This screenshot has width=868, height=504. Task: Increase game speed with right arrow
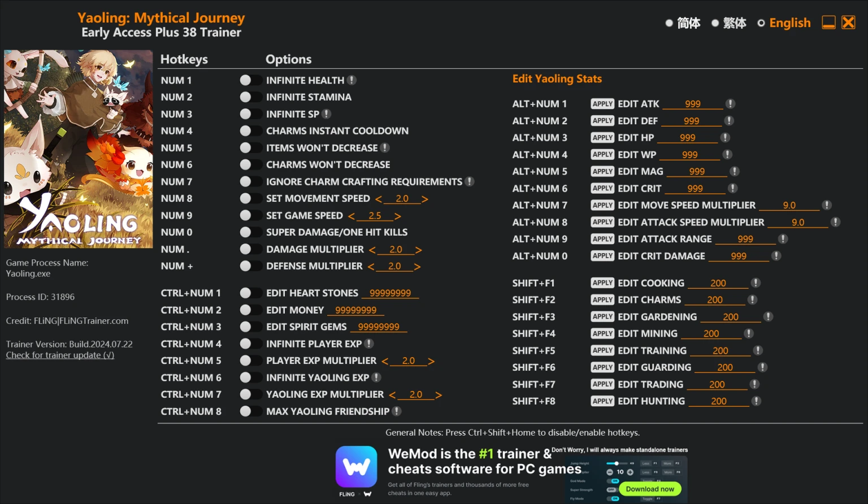tap(397, 216)
